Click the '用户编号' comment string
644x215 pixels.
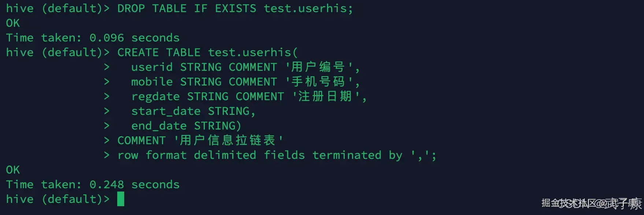click(318, 67)
